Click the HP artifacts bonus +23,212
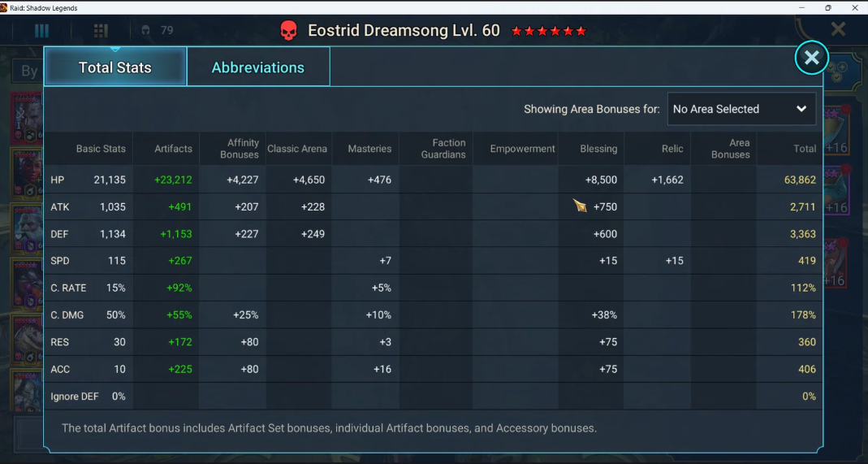This screenshot has height=464, width=868. (173, 180)
